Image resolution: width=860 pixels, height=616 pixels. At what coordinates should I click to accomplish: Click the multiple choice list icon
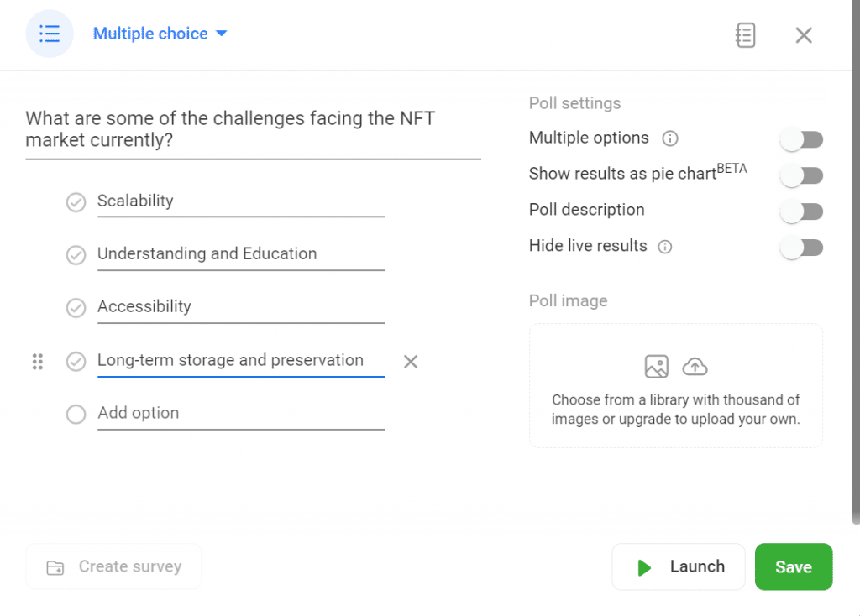click(50, 34)
